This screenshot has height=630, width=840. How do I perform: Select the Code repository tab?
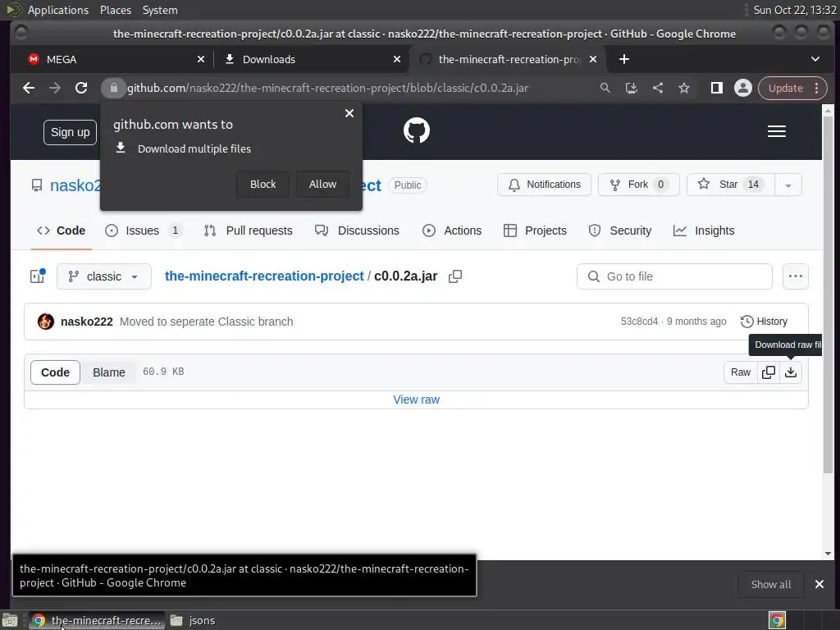(61, 231)
